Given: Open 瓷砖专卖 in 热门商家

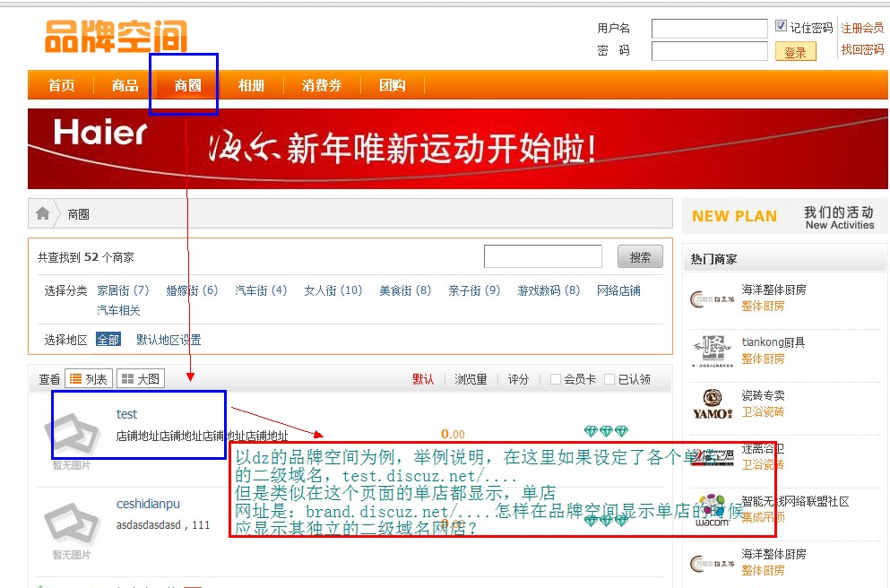Looking at the screenshot, I should click(x=763, y=395).
